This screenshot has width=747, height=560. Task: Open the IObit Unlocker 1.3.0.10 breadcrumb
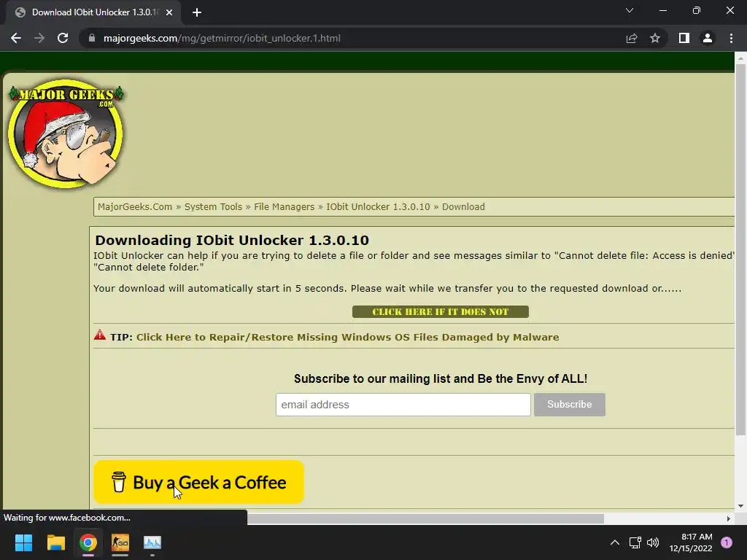coord(378,206)
